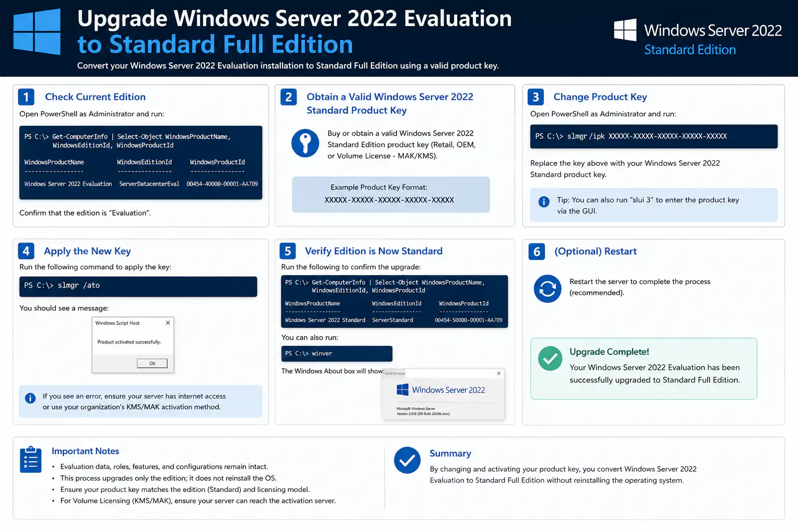Click 'You should see a message:' text

point(64,308)
